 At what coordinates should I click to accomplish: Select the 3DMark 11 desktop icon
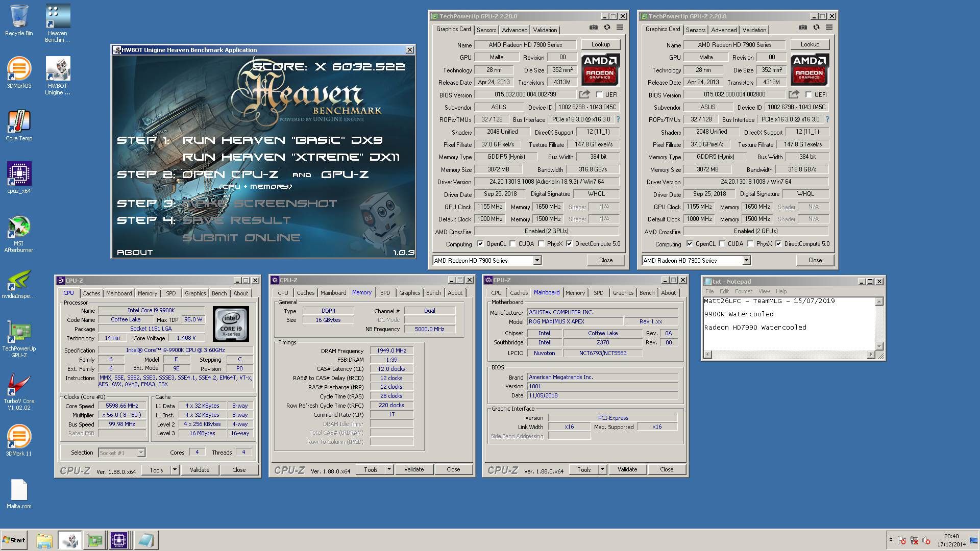[19, 441]
